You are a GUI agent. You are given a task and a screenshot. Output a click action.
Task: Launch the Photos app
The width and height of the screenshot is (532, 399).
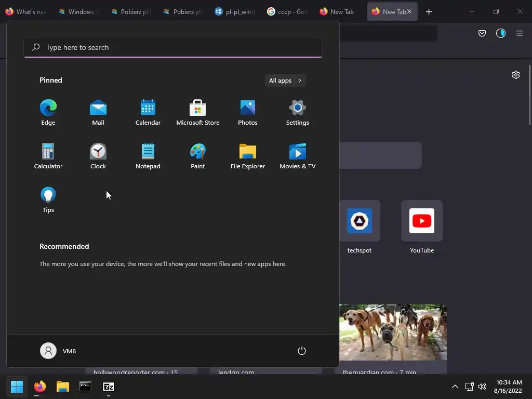click(x=248, y=113)
